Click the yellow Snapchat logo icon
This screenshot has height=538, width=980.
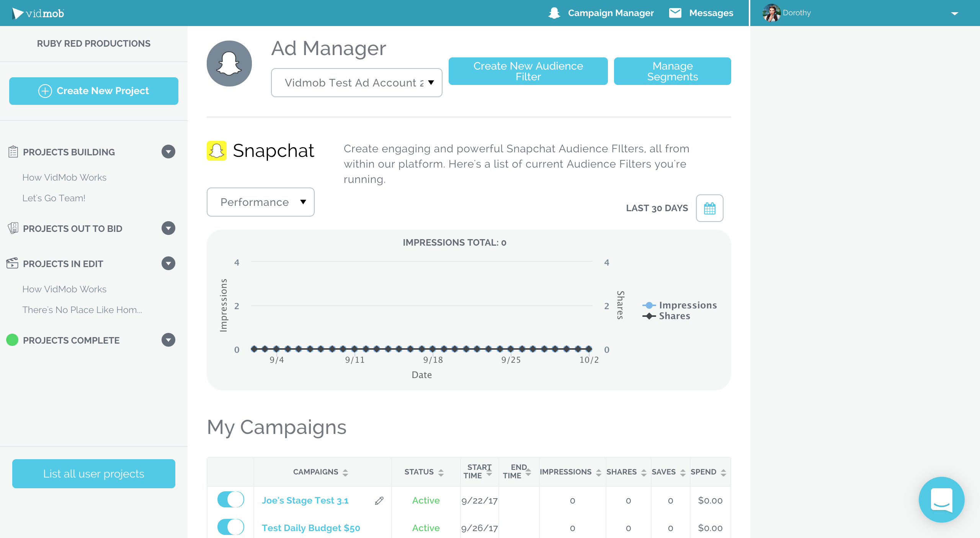click(217, 151)
